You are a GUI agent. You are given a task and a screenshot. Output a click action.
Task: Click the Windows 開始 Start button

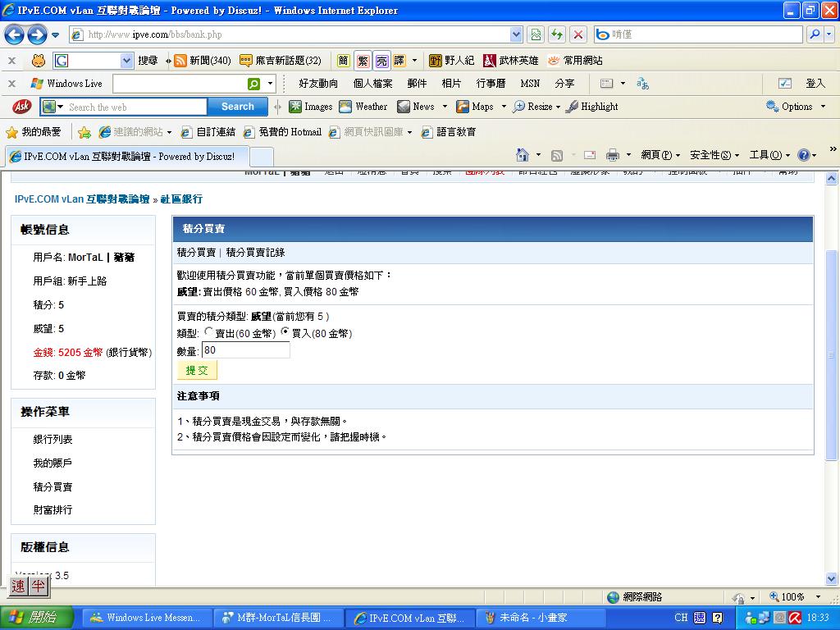coord(33,618)
